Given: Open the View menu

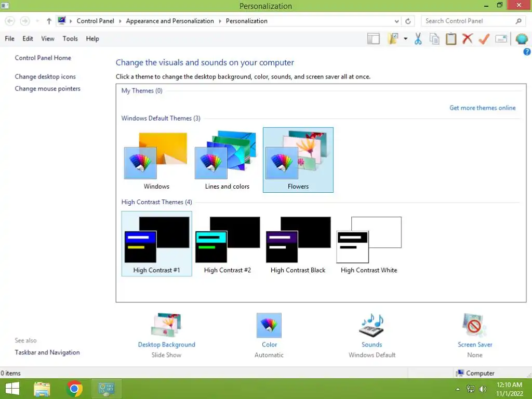Looking at the screenshot, I should 47,38.
